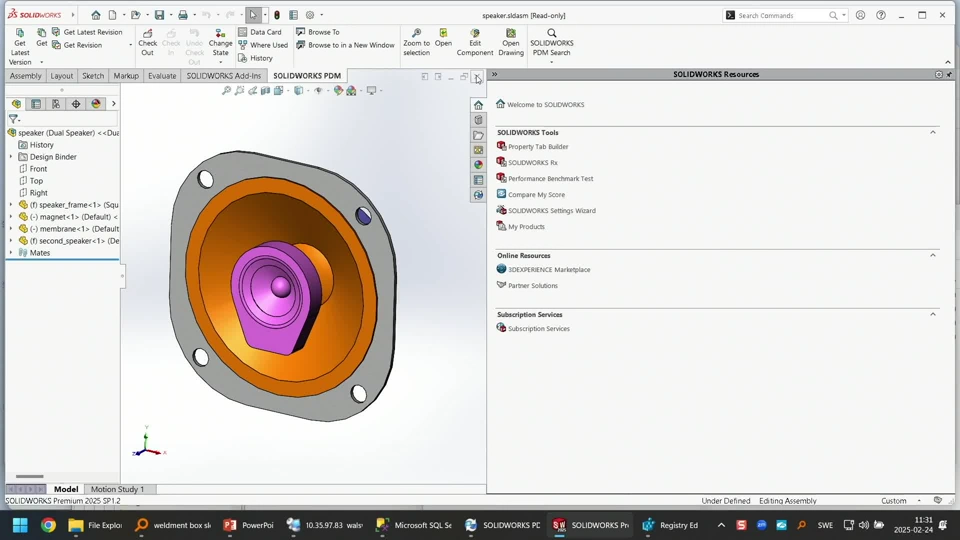Expand the membrane<1> component

pos(10,228)
